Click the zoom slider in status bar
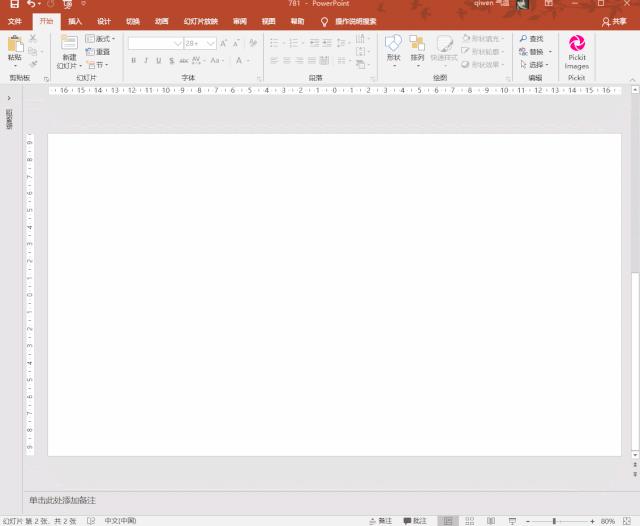The image size is (640, 526). click(555, 521)
